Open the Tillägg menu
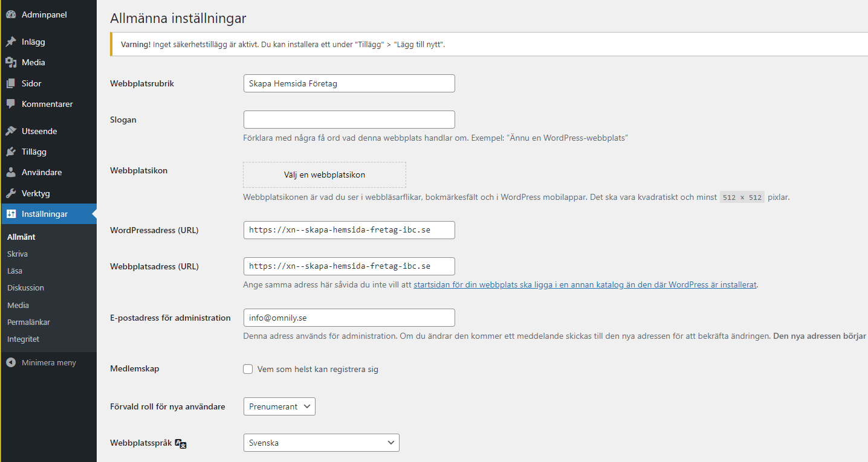 (49, 152)
